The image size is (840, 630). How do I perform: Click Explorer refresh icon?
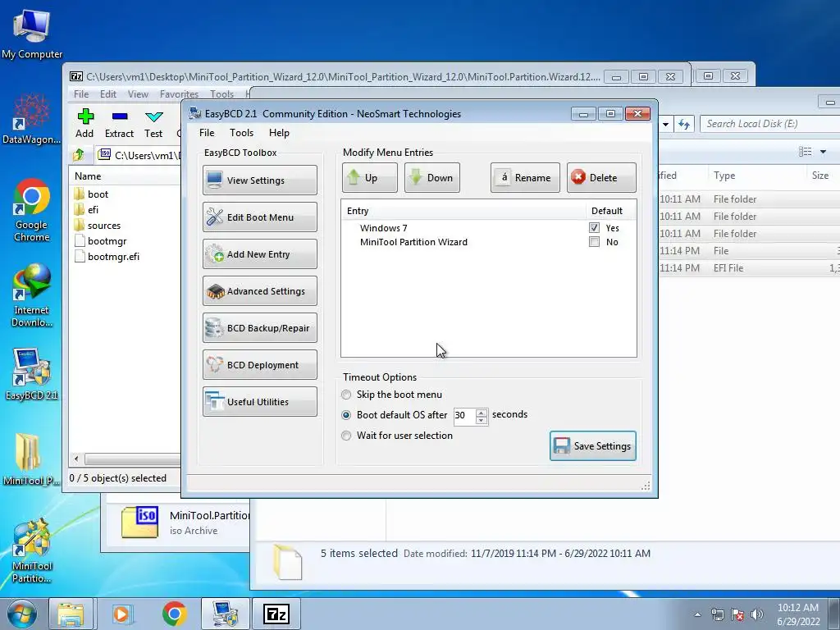684,125
